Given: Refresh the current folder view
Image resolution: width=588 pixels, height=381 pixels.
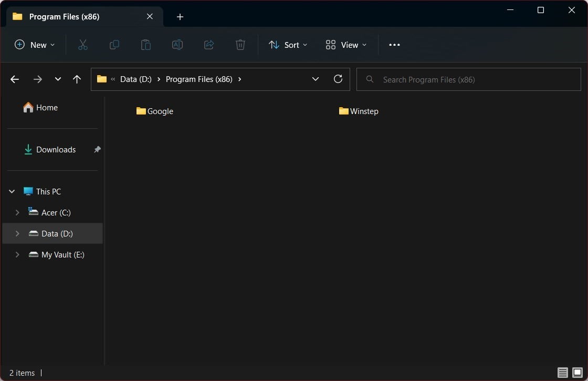Looking at the screenshot, I should coord(338,79).
